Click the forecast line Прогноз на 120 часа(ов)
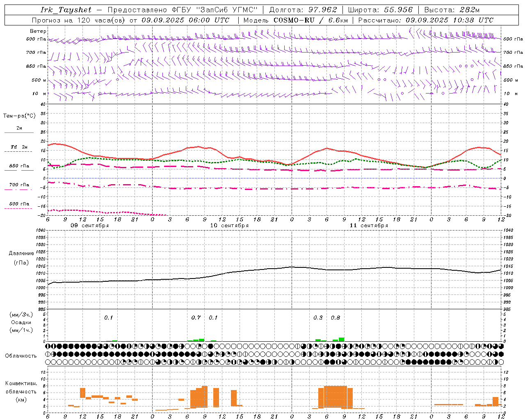 click(79, 20)
